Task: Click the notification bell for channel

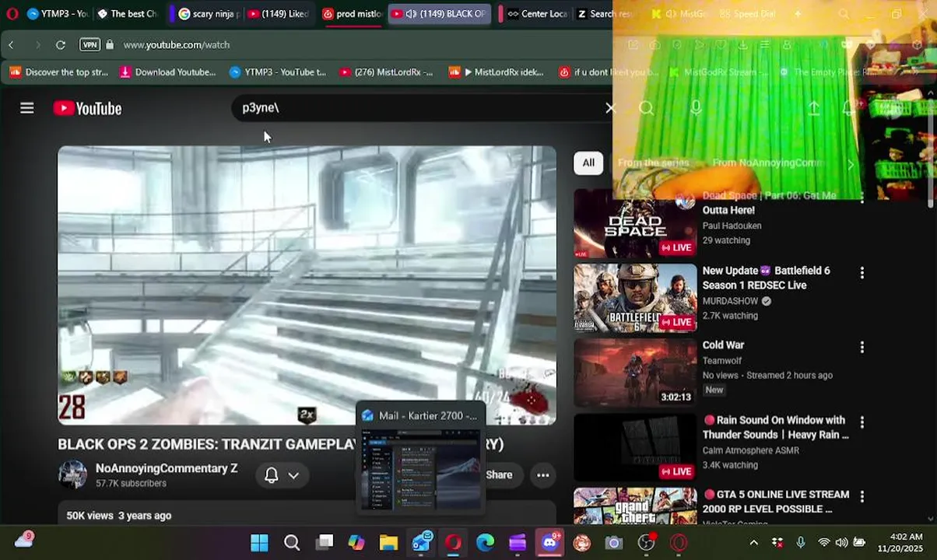Action: (271, 475)
